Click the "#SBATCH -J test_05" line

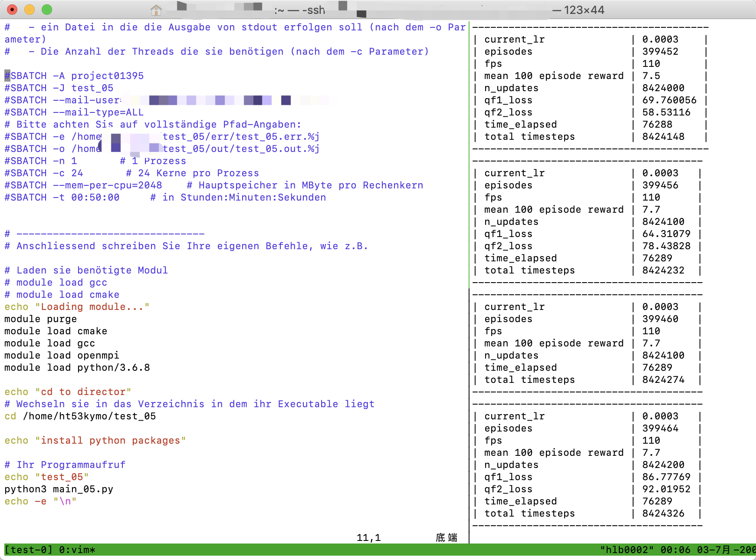(59, 88)
